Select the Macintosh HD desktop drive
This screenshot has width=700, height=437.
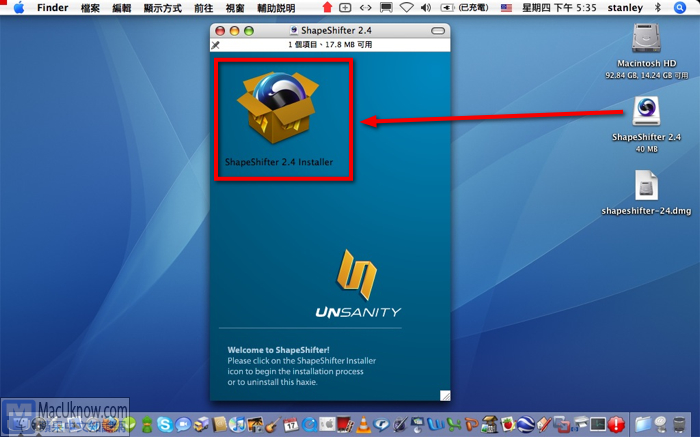[x=646, y=38]
